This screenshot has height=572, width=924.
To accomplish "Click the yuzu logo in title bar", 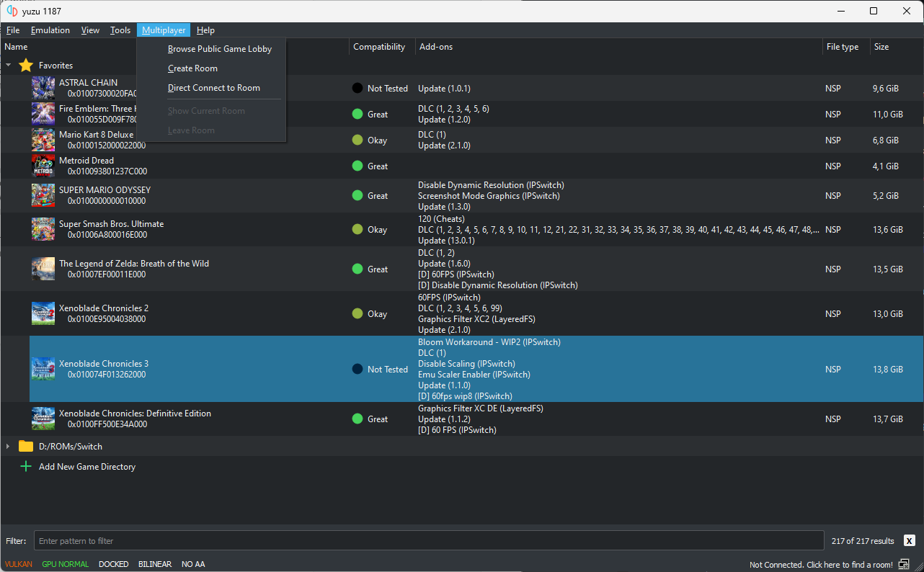I will [12, 11].
